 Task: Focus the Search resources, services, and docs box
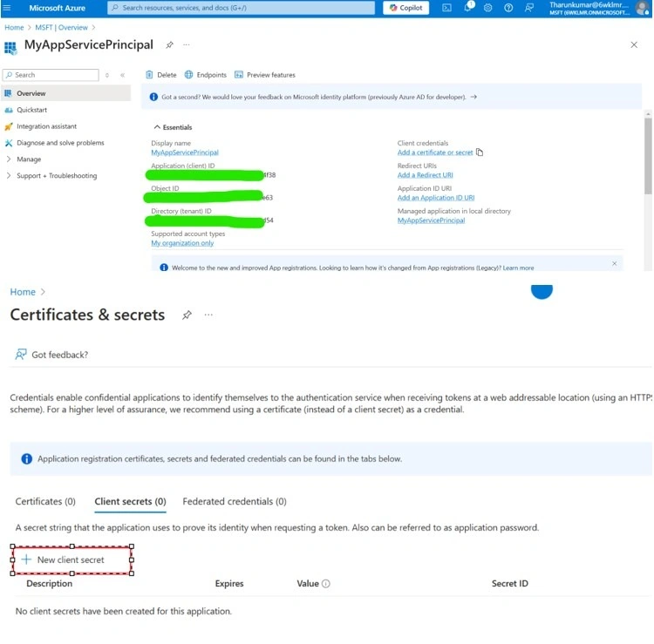(x=241, y=8)
